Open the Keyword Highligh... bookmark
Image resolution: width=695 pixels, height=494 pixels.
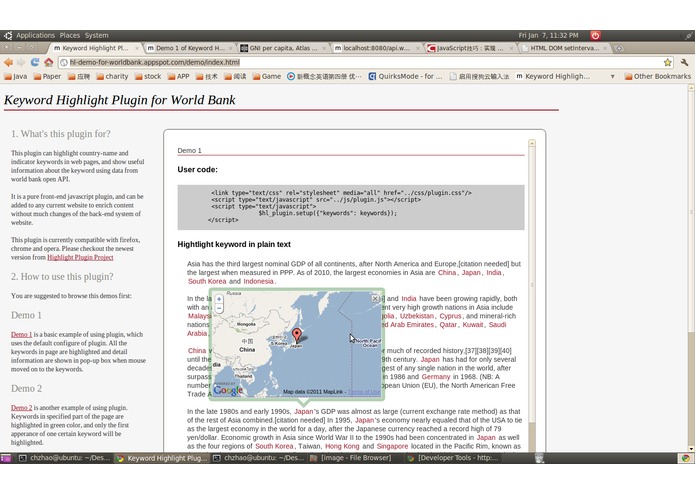553,76
